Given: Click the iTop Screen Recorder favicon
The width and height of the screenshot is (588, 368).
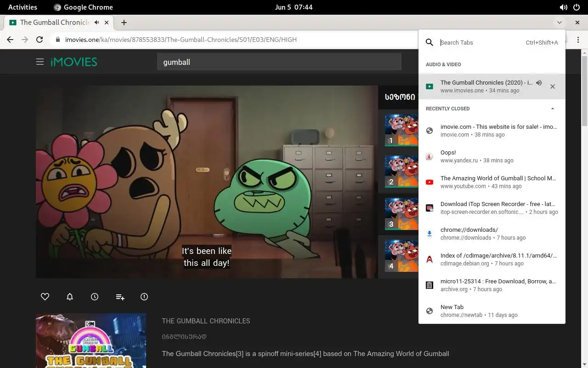Looking at the screenshot, I should point(430,208).
